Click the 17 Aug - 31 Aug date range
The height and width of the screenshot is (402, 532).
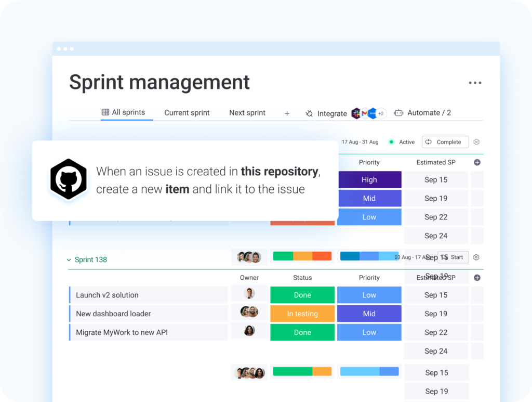[360, 142]
